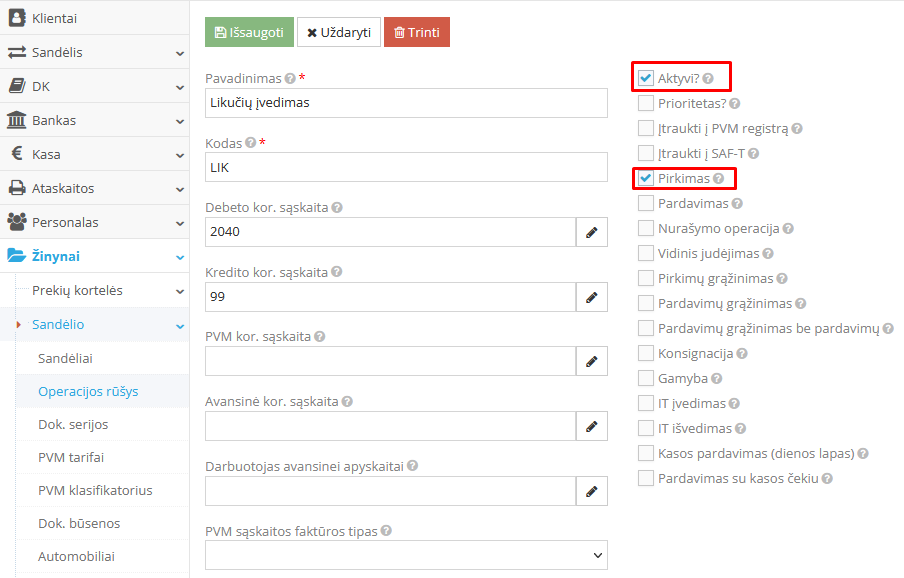Click the pencil icon beside Debeto kor. sąskaita

point(591,232)
